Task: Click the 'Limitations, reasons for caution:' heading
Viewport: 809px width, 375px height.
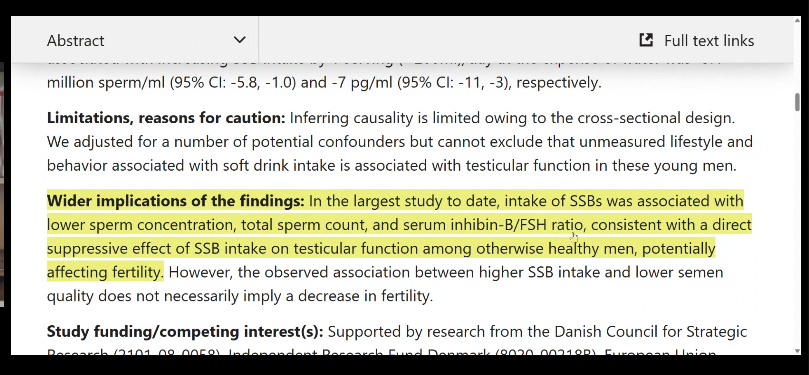Action: tap(166, 118)
